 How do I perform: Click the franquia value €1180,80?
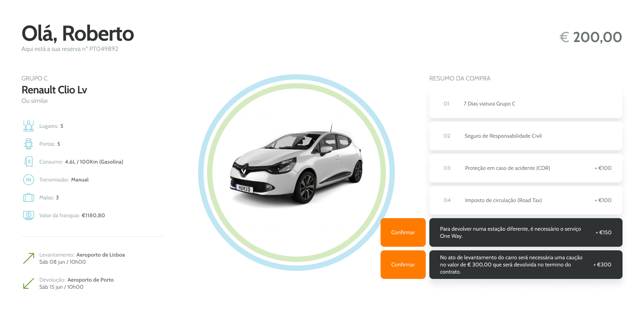point(93,215)
